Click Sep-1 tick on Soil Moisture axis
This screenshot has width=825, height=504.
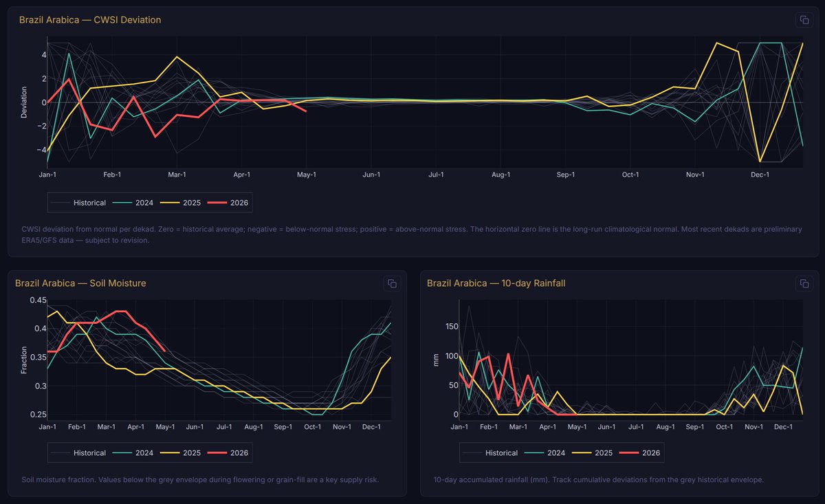click(283, 427)
